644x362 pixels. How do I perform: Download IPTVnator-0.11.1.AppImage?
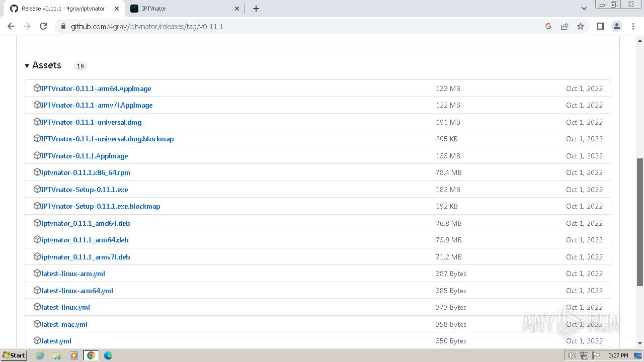[85, 156]
